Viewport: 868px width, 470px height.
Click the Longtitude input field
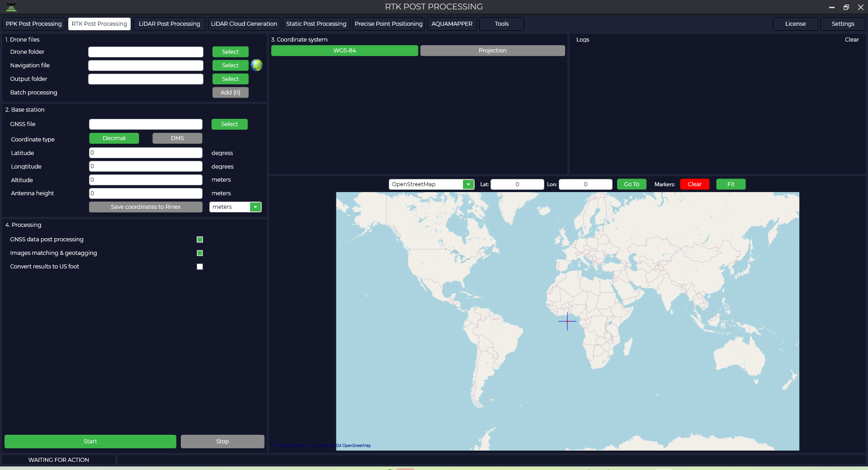pyautogui.click(x=146, y=166)
